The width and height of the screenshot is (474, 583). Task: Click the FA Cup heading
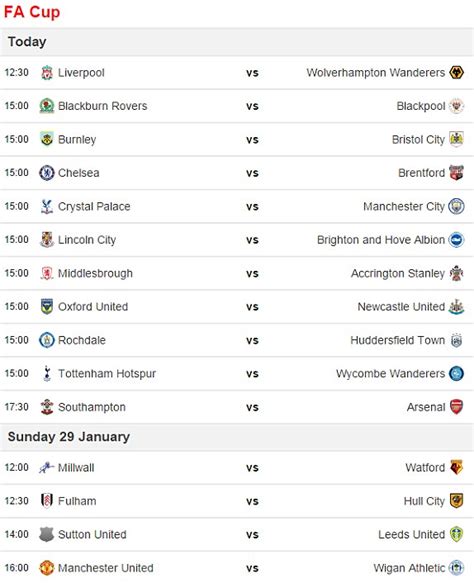tap(32, 12)
